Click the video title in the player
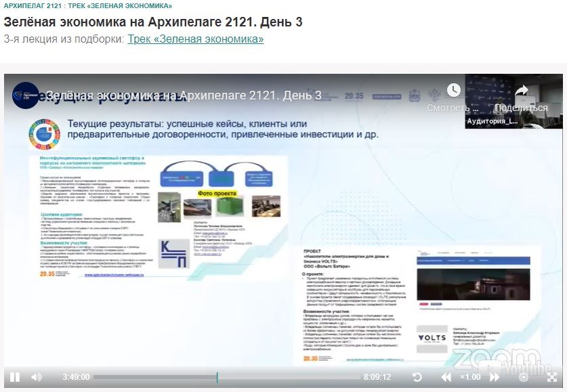The height and width of the screenshot is (392, 567). tap(183, 95)
